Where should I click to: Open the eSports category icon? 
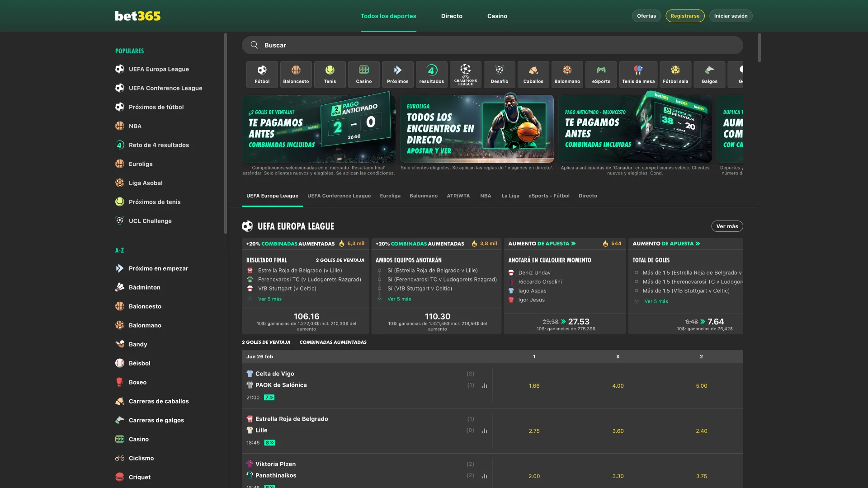(601, 74)
